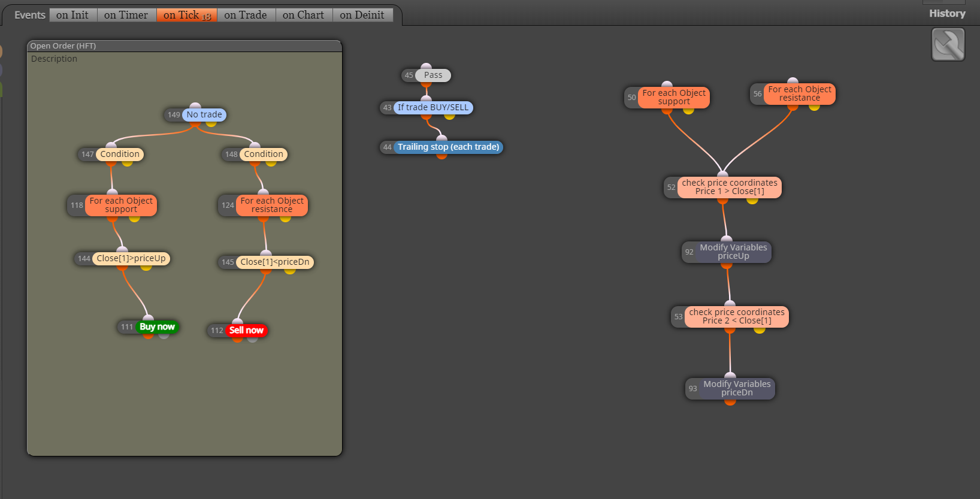Click the Open Order (HFT) group title
Viewport: 980px width, 499px height.
(63, 46)
